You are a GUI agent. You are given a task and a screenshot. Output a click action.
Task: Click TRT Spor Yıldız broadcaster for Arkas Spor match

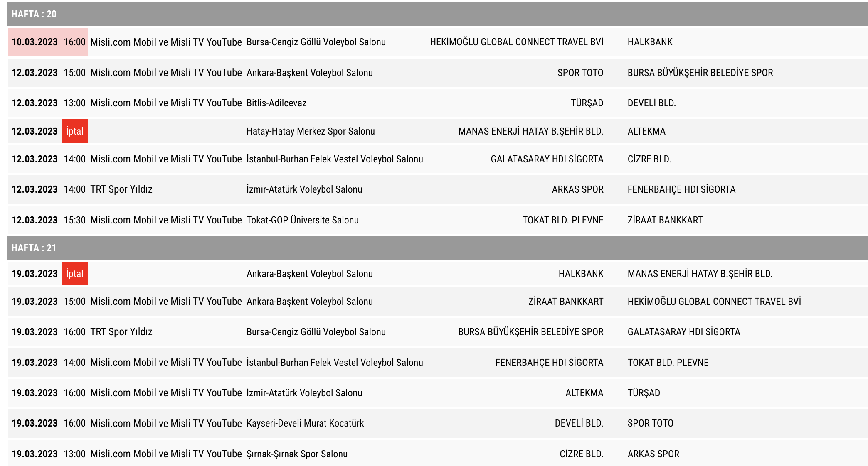pyautogui.click(x=121, y=189)
